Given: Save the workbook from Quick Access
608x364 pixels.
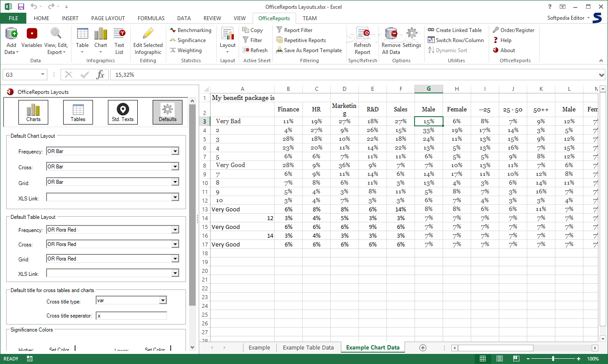Looking at the screenshot, I should pos(21,7).
